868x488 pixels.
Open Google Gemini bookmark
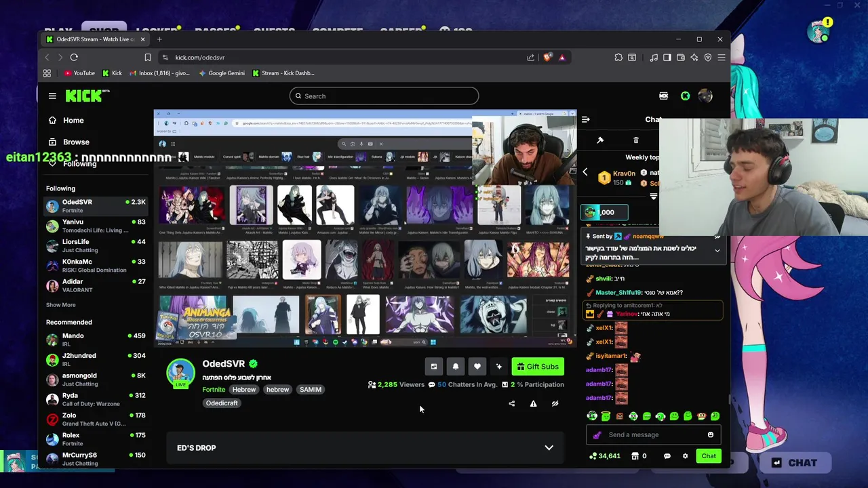pos(222,73)
